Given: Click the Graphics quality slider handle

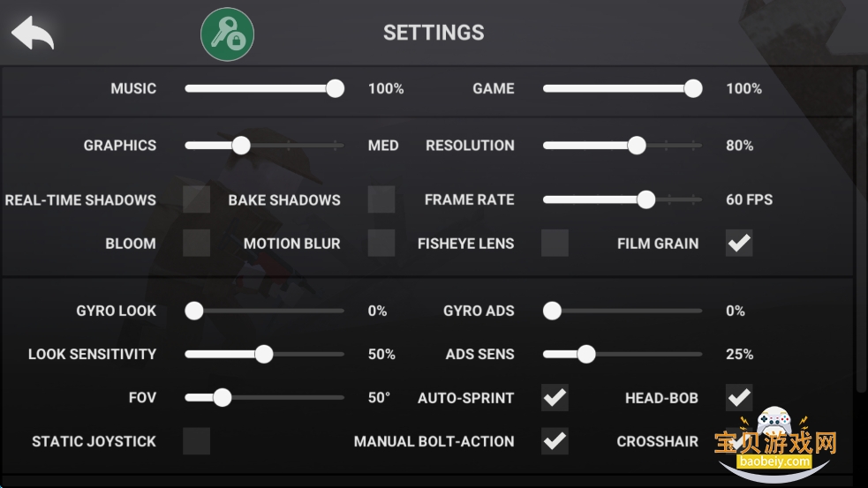Looking at the screenshot, I should coord(240,146).
